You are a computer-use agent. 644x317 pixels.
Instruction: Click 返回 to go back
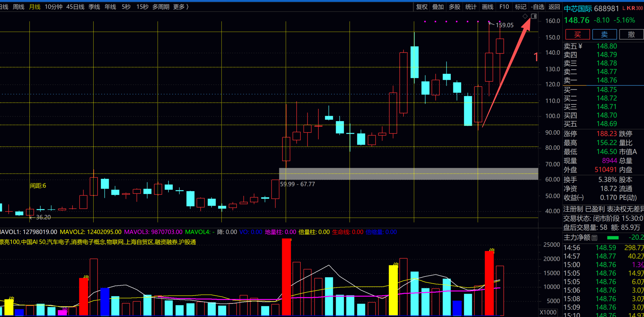click(554, 7)
